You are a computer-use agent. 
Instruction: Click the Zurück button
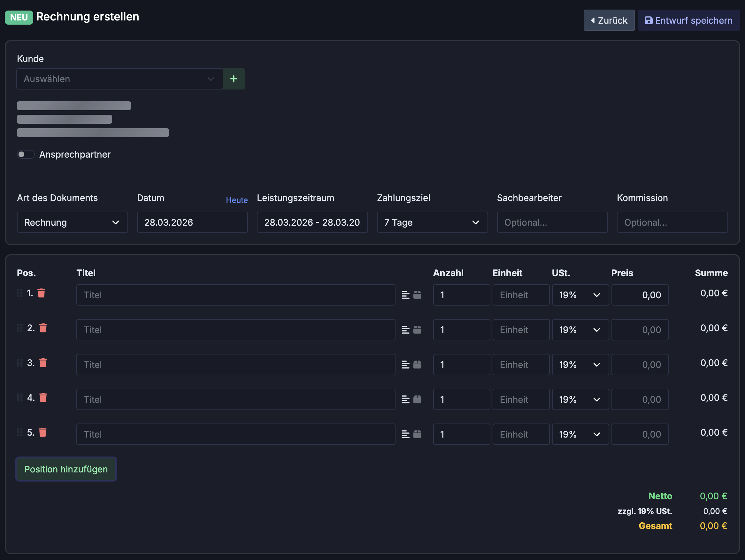pos(609,20)
